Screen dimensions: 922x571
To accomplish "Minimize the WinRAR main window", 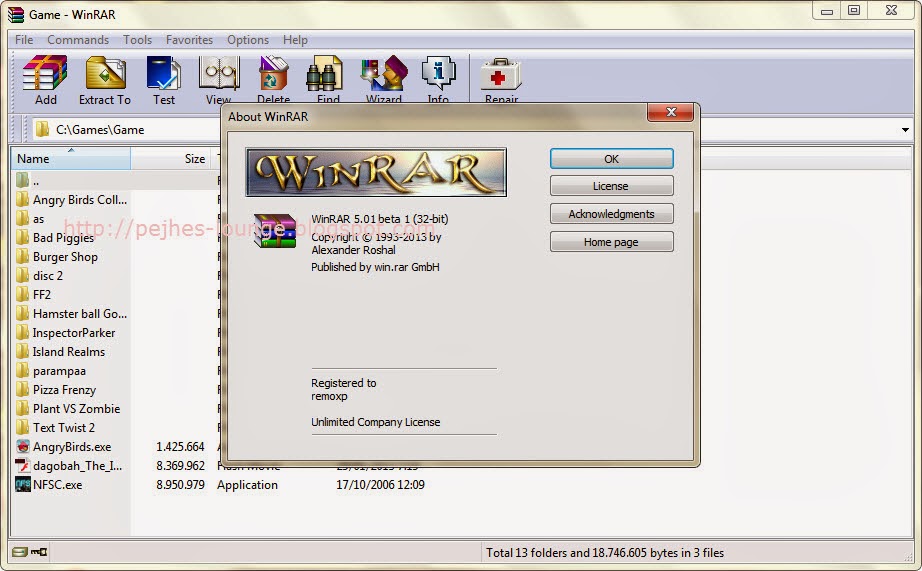I will pyautogui.click(x=827, y=11).
